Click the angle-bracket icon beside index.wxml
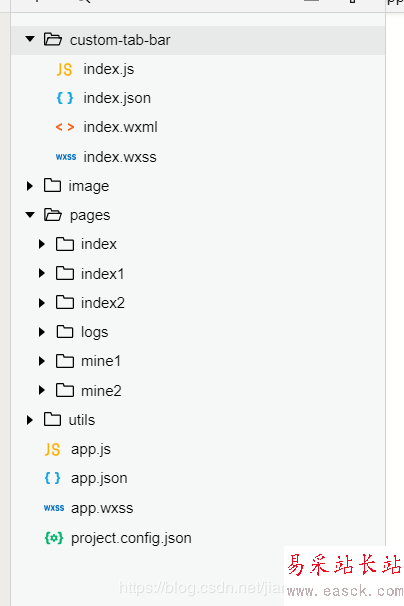The image size is (404, 606). (65, 127)
